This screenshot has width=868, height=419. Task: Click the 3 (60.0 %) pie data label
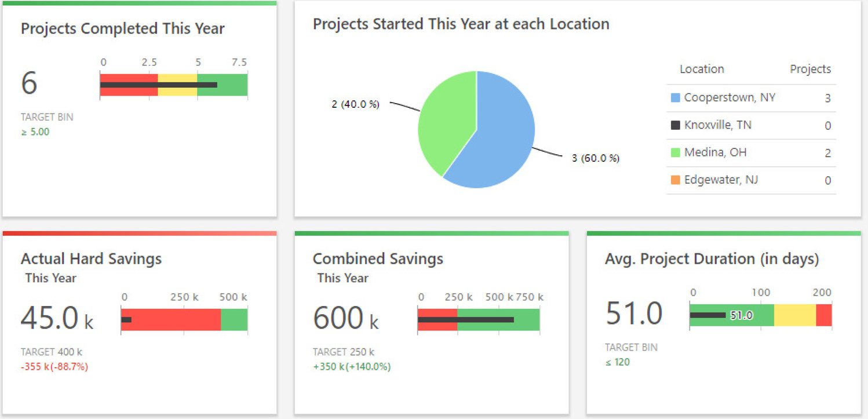596,158
